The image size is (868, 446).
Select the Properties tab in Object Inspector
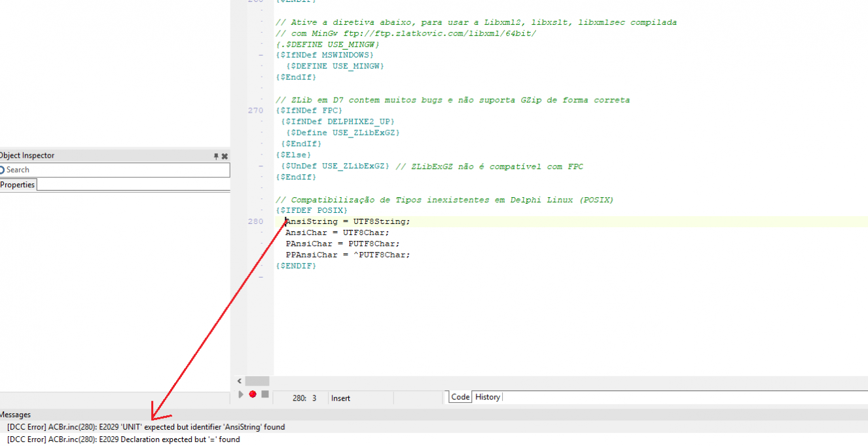pyautogui.click(x=18, y=185)
